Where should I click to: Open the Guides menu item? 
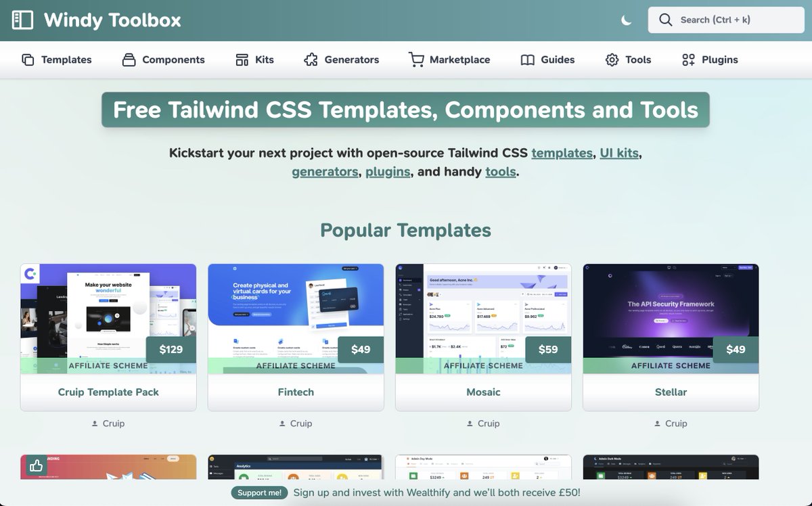(547, 60)
